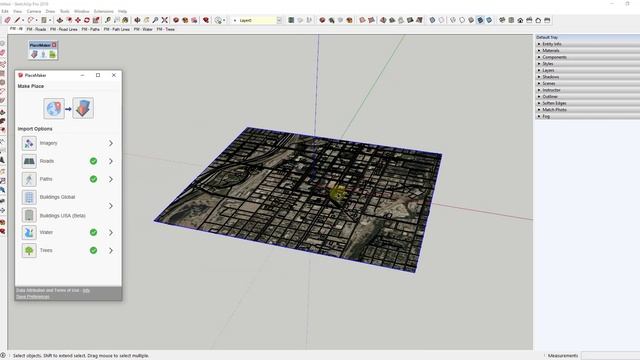Click green icon in floating PlaceMaker toolbar
The image size is (640, 360).
click(52, 54)
